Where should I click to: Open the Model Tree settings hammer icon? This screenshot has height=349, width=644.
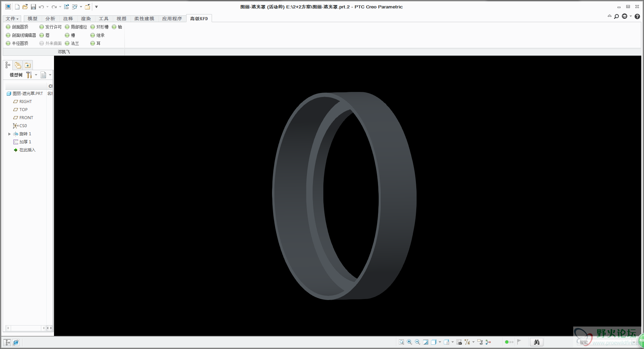29,75
